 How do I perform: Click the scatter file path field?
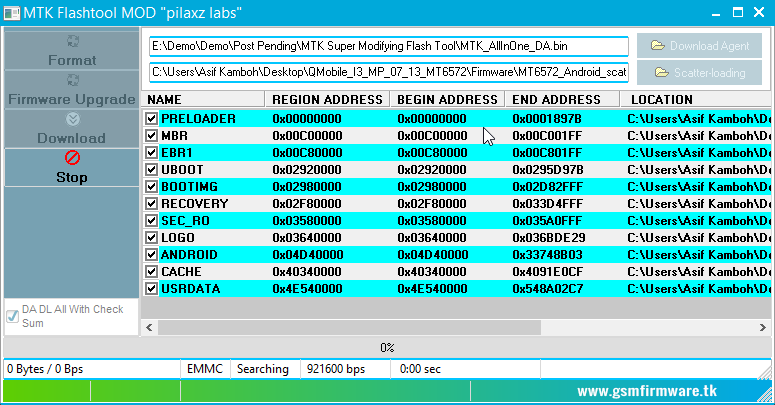[389, 72]
